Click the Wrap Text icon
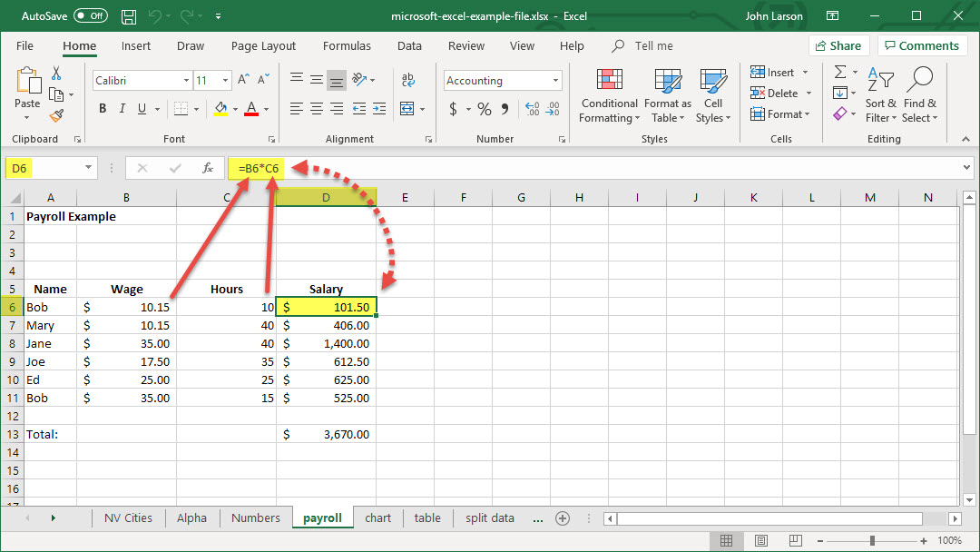 pyautogui.click(x=407, y=80)
